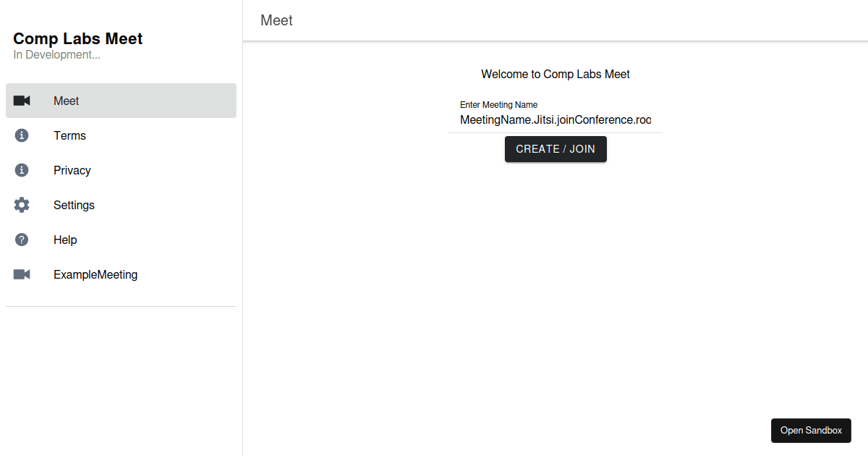This screenshot has width=868, height=456.
Task: Click the In Development subtitle text
Action: click(x=56, y=54)
